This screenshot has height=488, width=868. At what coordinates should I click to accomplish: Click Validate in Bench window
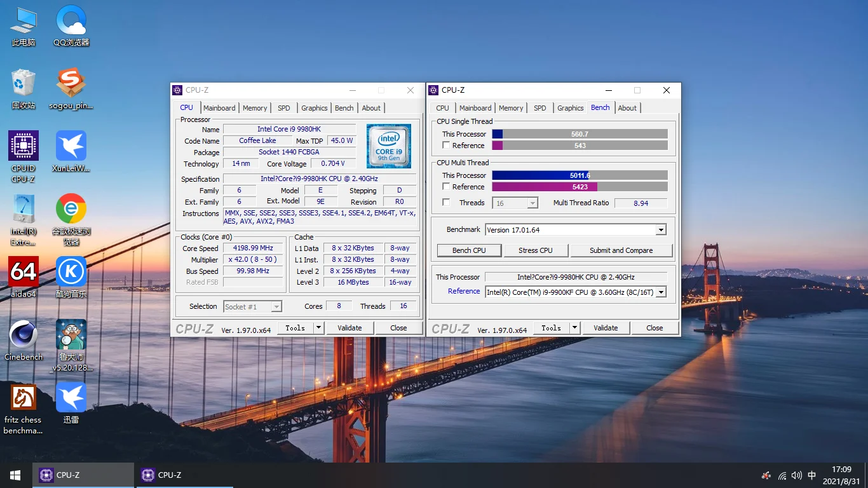pyautogui.click(x=606, y=328)
